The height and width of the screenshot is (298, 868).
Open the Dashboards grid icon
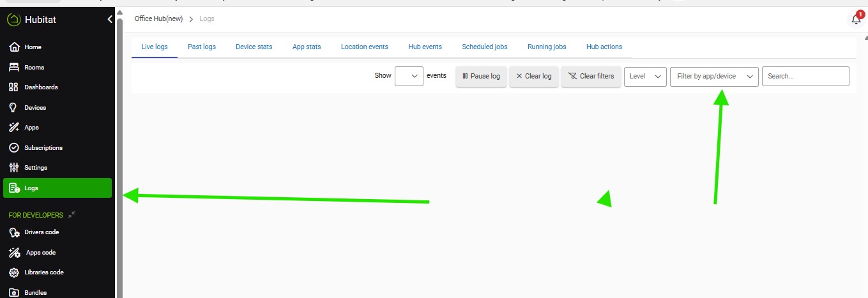click(x=14, y=87)
